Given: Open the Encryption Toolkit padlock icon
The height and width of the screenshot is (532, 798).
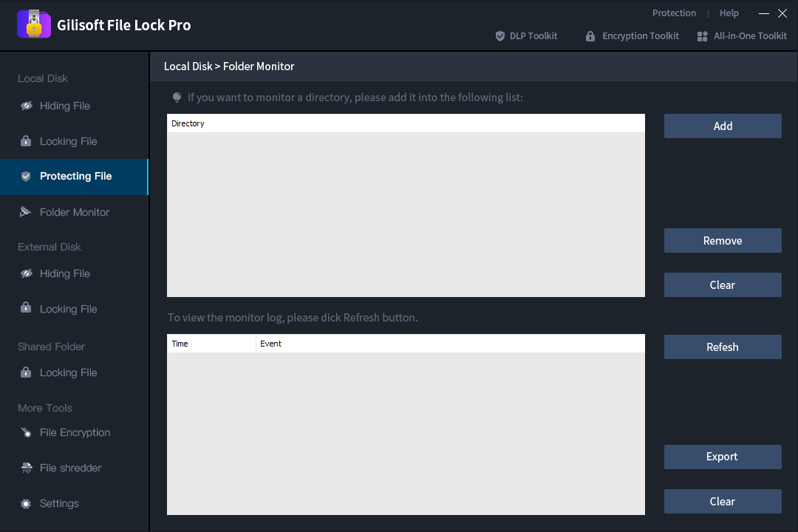Looking at the screenshot, I should click(590, 36).
